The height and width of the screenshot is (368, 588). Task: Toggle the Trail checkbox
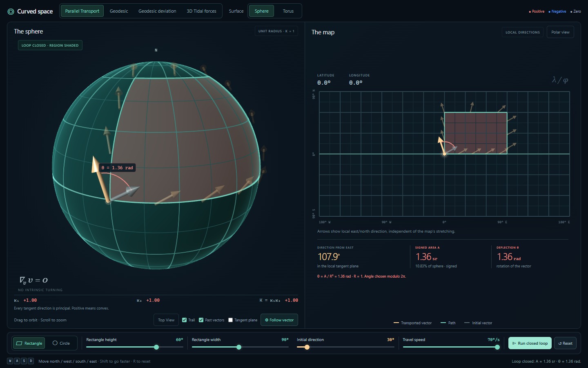[185, 320]
